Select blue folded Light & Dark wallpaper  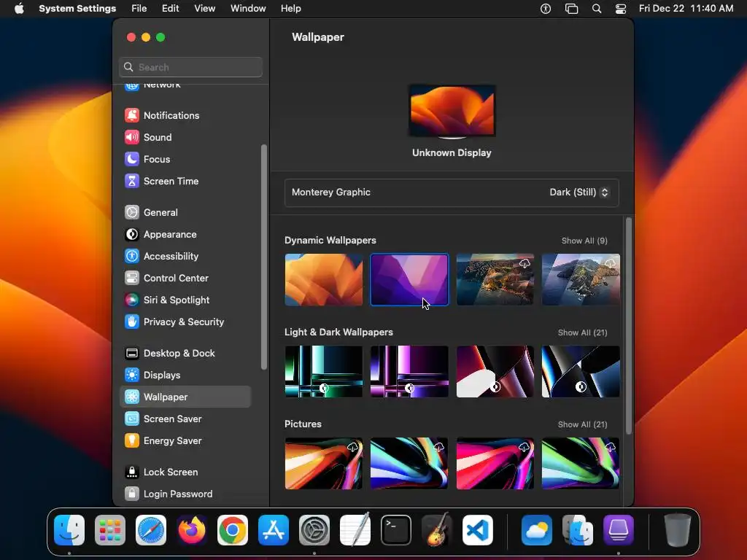click(x=581, y=371)
